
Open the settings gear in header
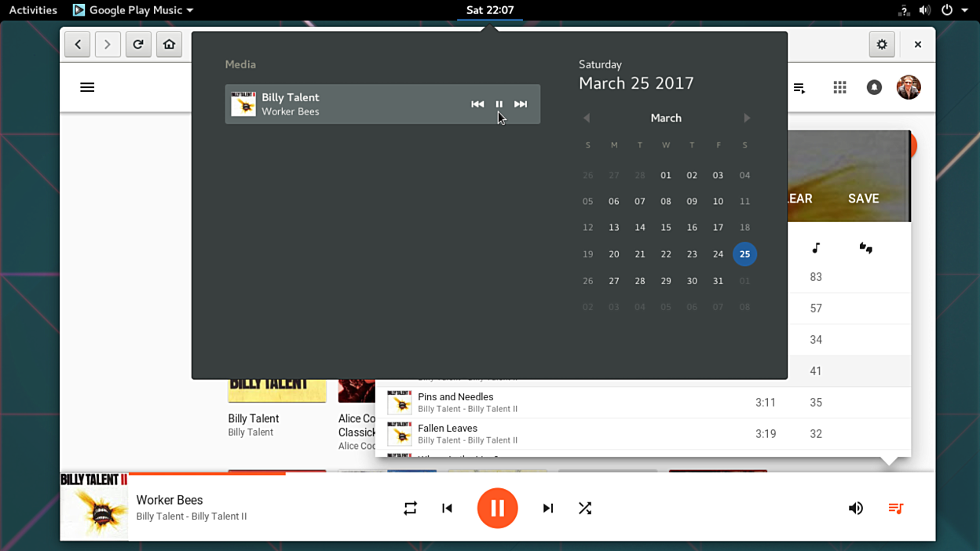pos(882,45)
